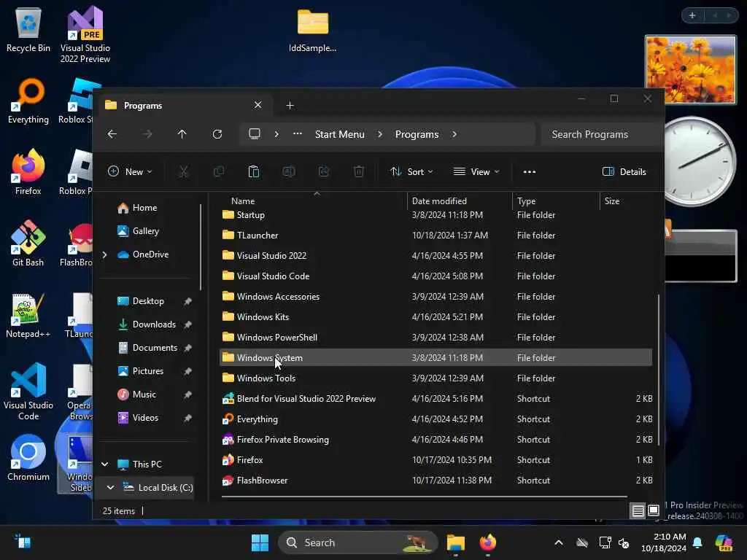Open File Explorer from taskbar
747x560 pixels.
tap(455, 542)
